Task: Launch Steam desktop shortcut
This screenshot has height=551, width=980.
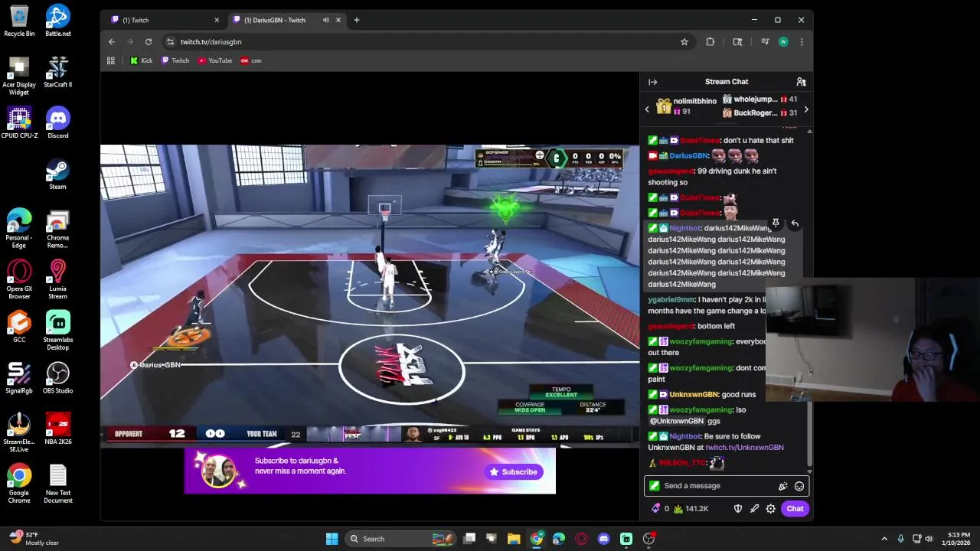Action: tap(58, 174)
